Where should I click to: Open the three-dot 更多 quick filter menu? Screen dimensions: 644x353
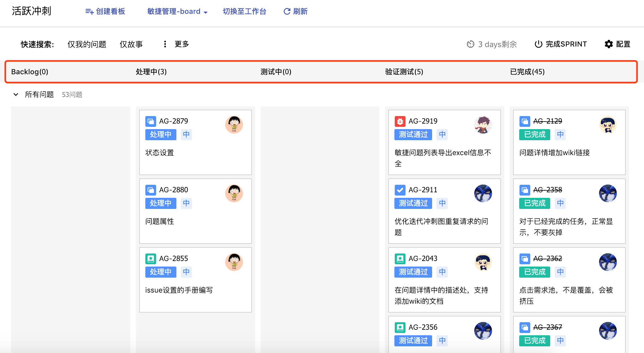coord(176,44)
